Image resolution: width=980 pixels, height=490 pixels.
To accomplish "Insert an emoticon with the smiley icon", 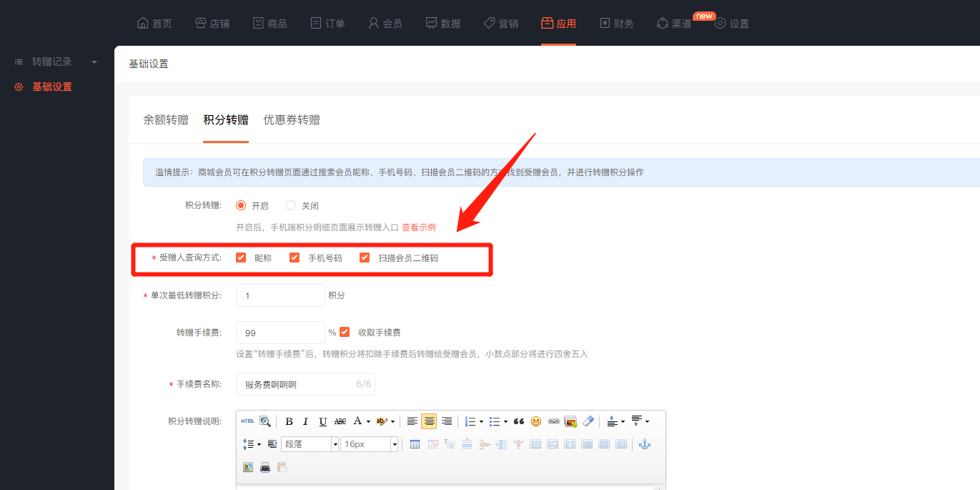I will (536, 421).
